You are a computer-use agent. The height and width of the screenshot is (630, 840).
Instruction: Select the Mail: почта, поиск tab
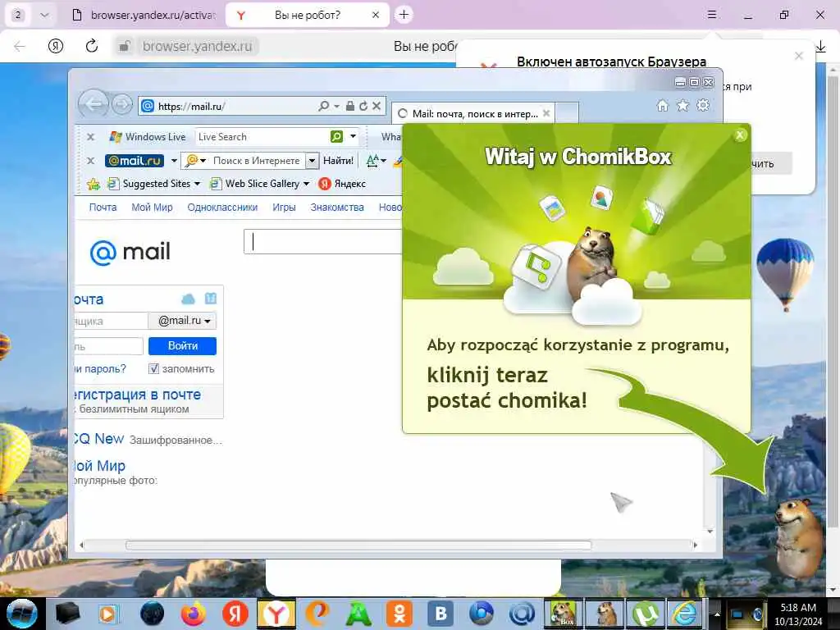coord(474,113)
